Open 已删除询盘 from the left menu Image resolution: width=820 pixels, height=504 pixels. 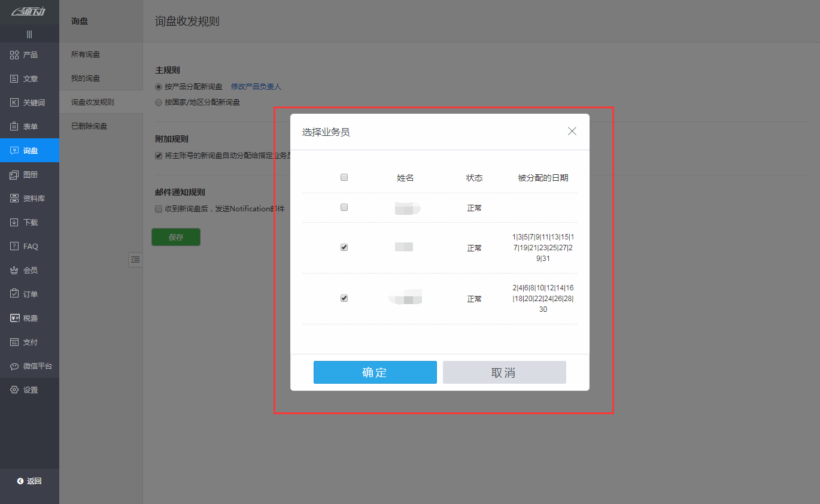(x=90, y=126)
